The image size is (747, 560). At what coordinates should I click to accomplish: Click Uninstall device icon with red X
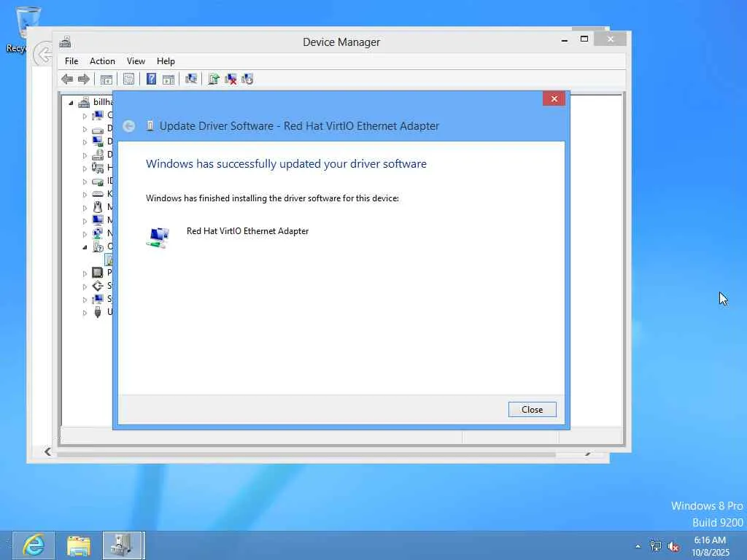(x=231, y=79)
